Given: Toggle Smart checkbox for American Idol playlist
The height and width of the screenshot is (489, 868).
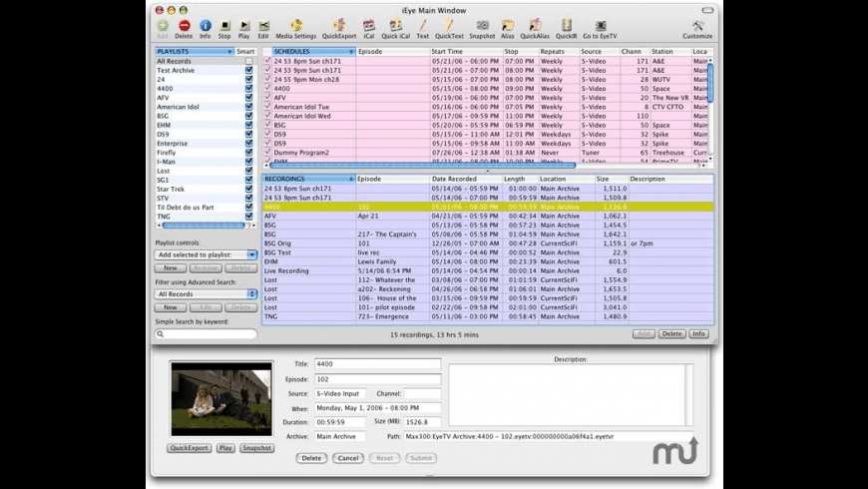Looking at the screenshot, I should (249, 107).
